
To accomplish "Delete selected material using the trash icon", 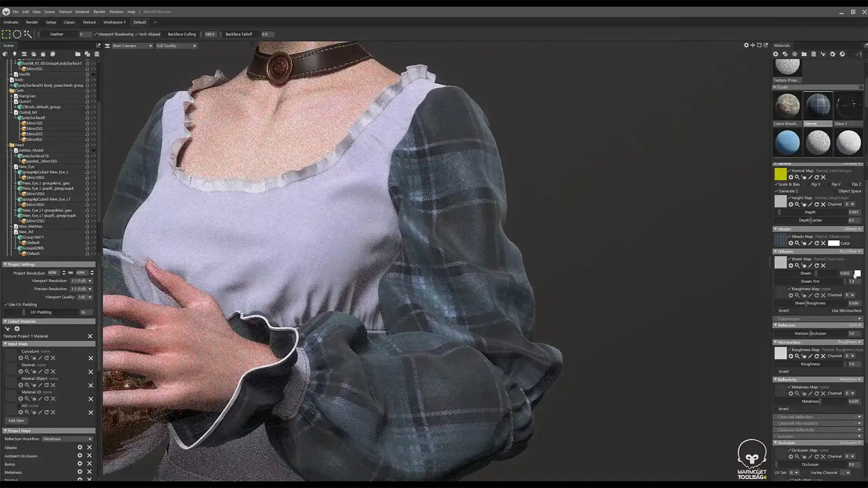I will pyautogui.click(x=814, y=54).
